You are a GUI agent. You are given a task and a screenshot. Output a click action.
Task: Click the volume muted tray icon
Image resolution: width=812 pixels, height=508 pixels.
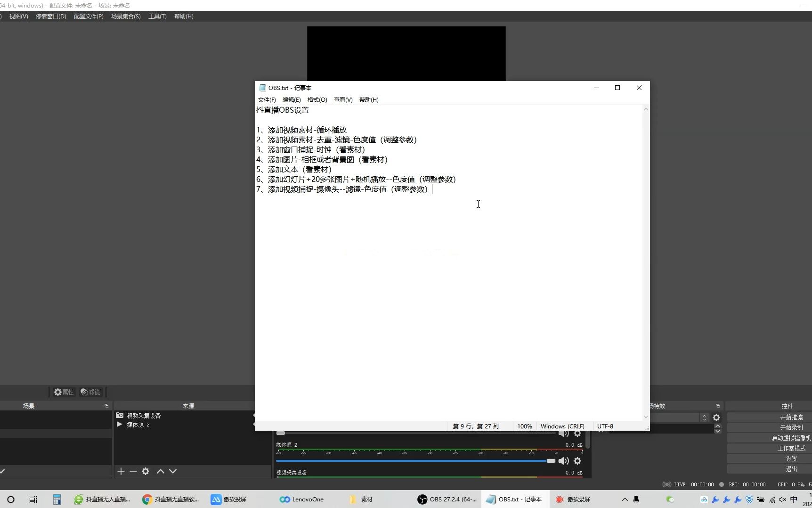coord(783,500)
